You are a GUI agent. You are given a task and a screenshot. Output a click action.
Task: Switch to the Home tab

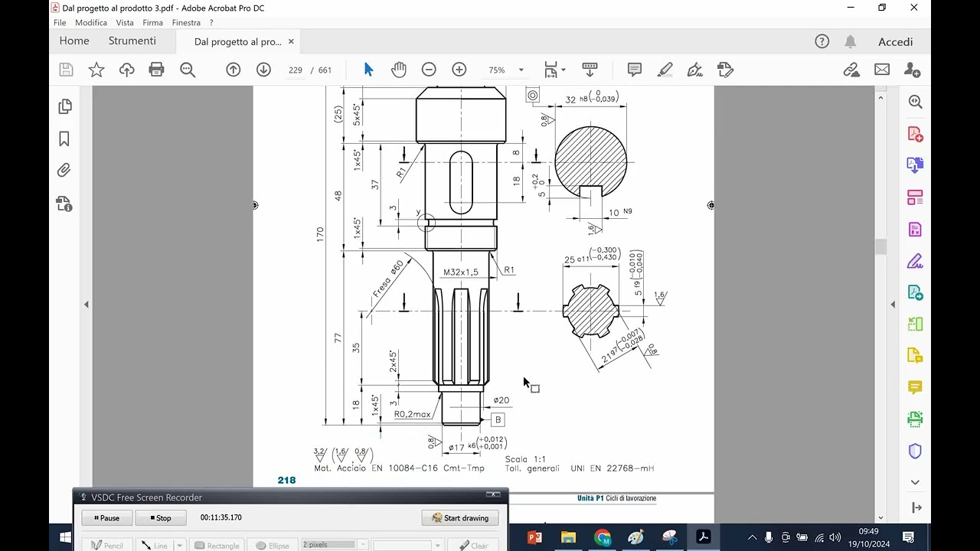tap(74, 41)
